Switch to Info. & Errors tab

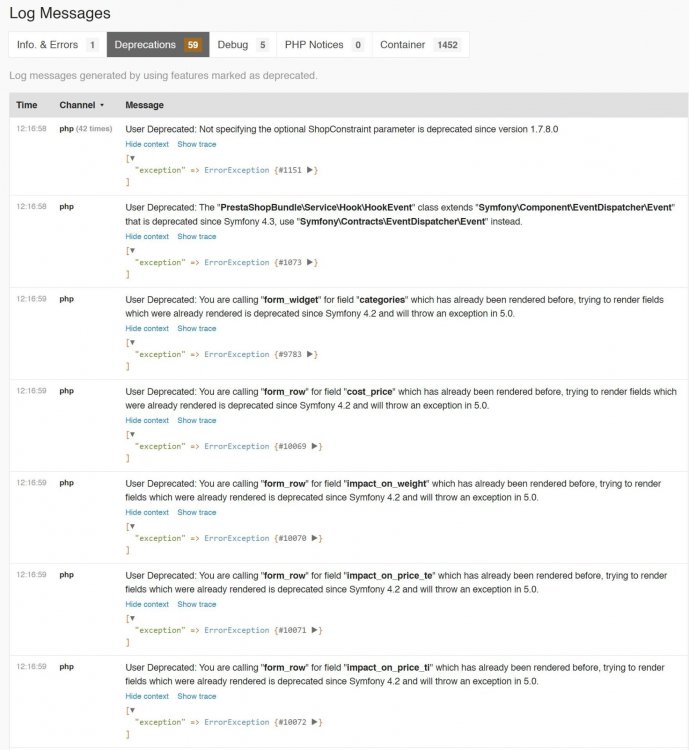[57, 44]
